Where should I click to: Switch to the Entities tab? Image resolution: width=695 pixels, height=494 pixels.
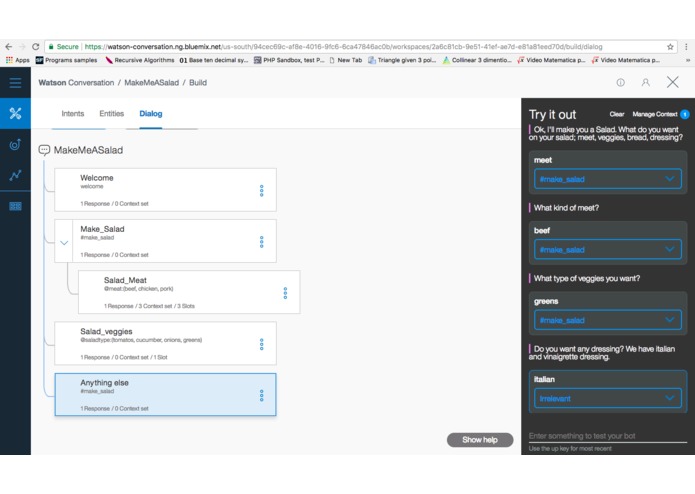[x=112, y=113]
